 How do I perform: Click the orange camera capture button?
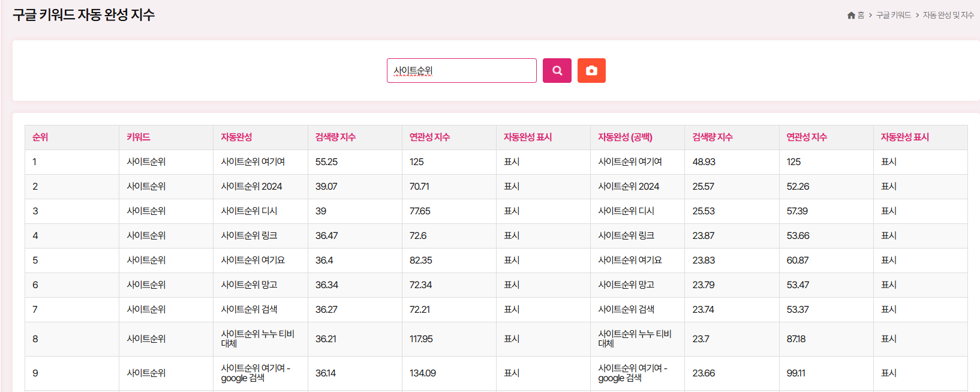[591, 70]
